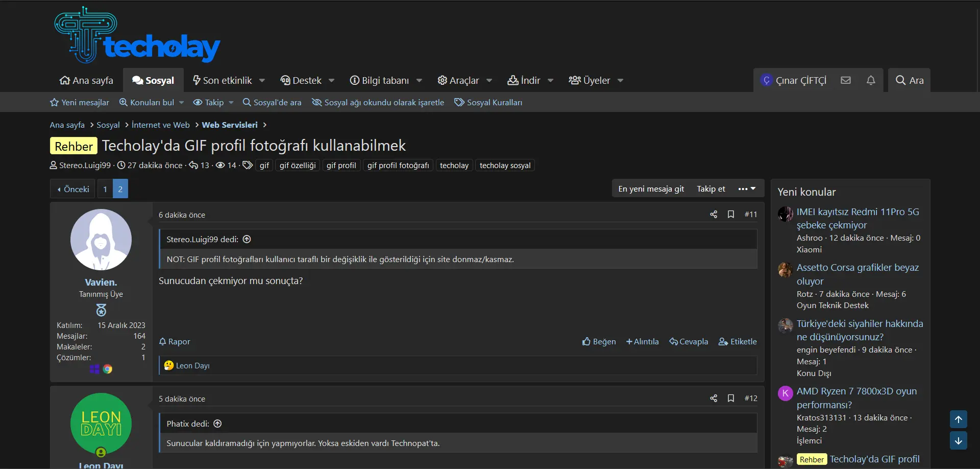Viewport: 980px width, 469px height.
Task: Click the Techolay logo
Action: tap(137, 35)
